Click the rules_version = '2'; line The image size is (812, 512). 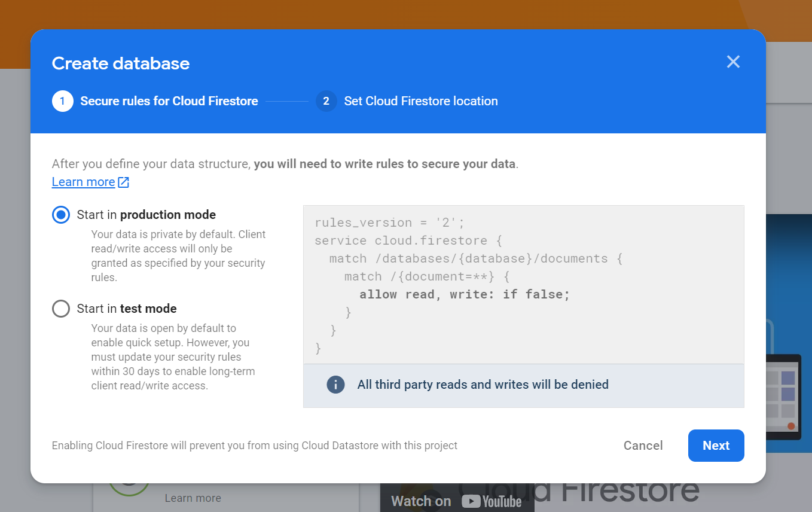pos(389,223)
